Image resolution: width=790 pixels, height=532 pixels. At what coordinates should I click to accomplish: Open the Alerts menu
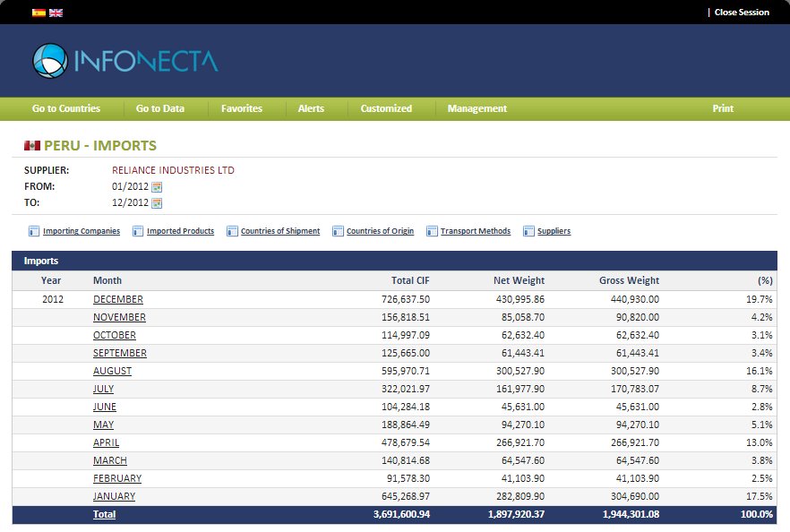point(311,109)
